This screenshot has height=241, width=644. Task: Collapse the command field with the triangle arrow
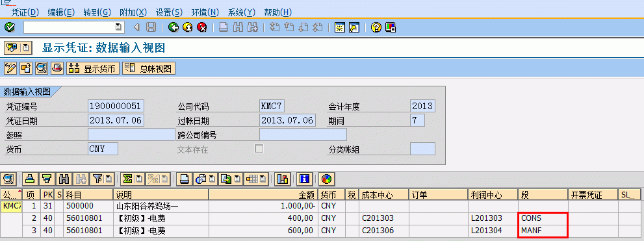(136, 27)
